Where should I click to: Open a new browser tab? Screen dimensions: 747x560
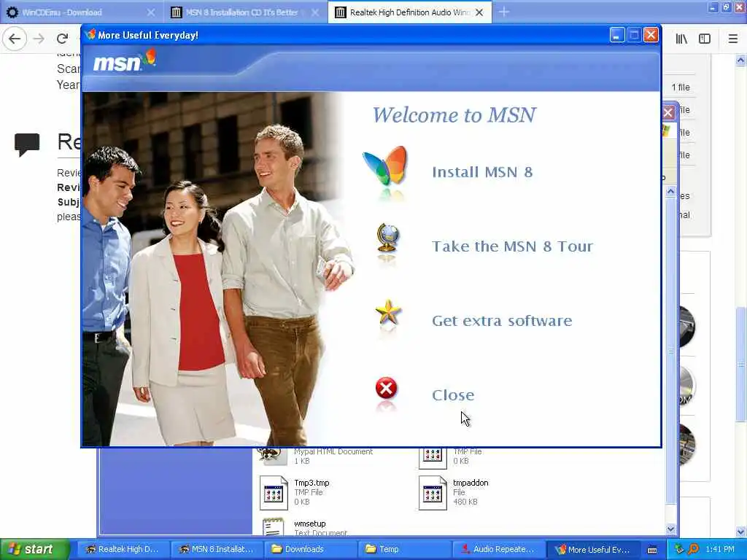(504, 12)
